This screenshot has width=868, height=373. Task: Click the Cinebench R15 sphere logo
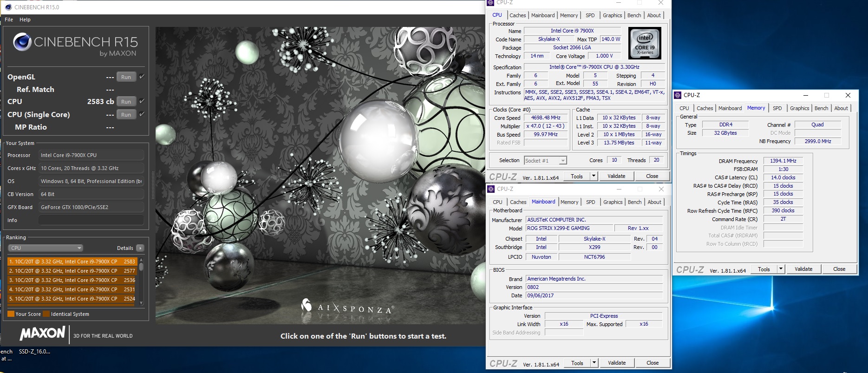(x=22, y=42)
